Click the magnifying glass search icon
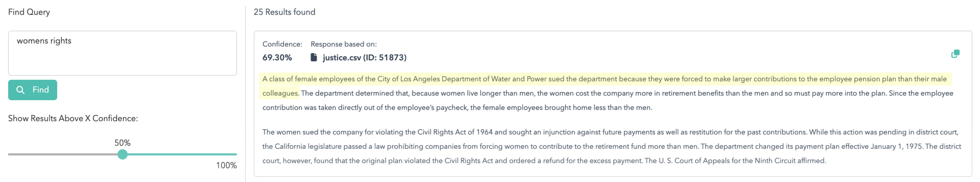 (20, 90)
